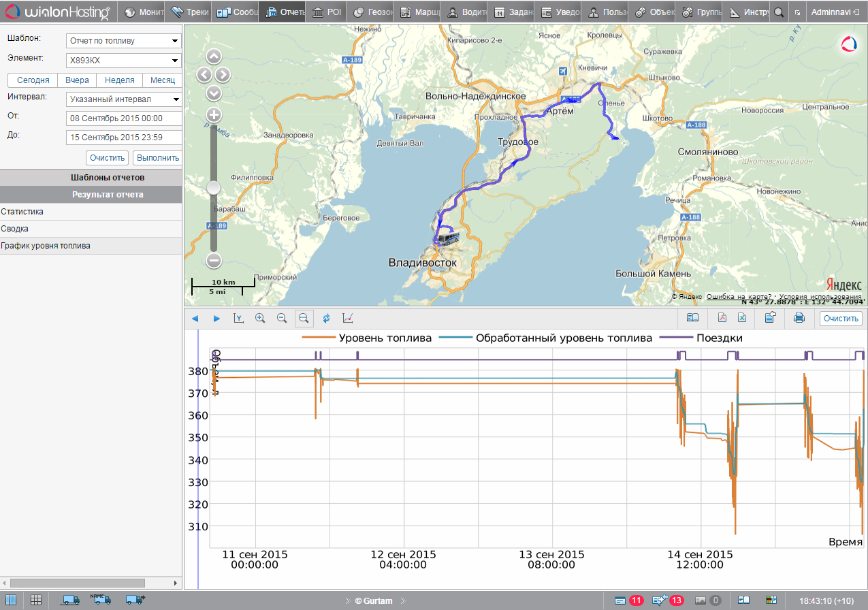This screenshot has height=610, width=868.
Task: Open search magnifier in top bar
Action: coord(779,12)
